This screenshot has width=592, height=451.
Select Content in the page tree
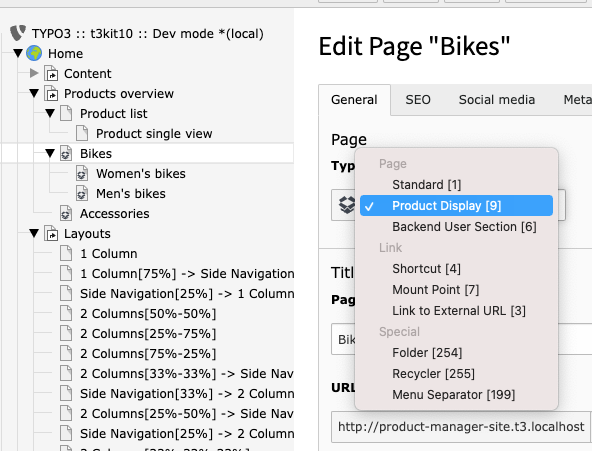(88, 74)
